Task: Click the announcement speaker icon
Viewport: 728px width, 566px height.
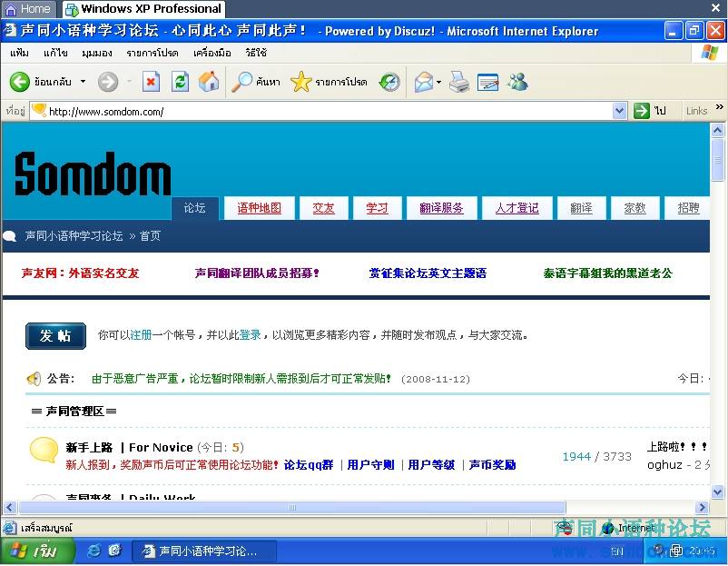Action: (x=34, y=379)
